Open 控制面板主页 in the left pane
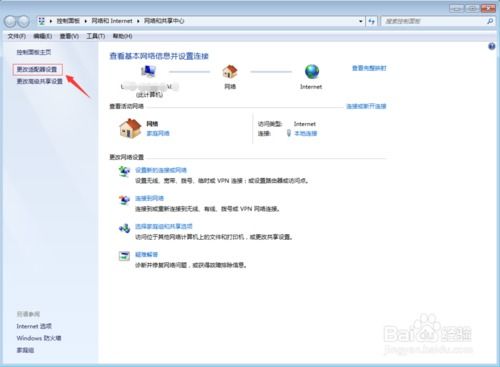This screenshot has height=367, width=500. pos(34,52)
